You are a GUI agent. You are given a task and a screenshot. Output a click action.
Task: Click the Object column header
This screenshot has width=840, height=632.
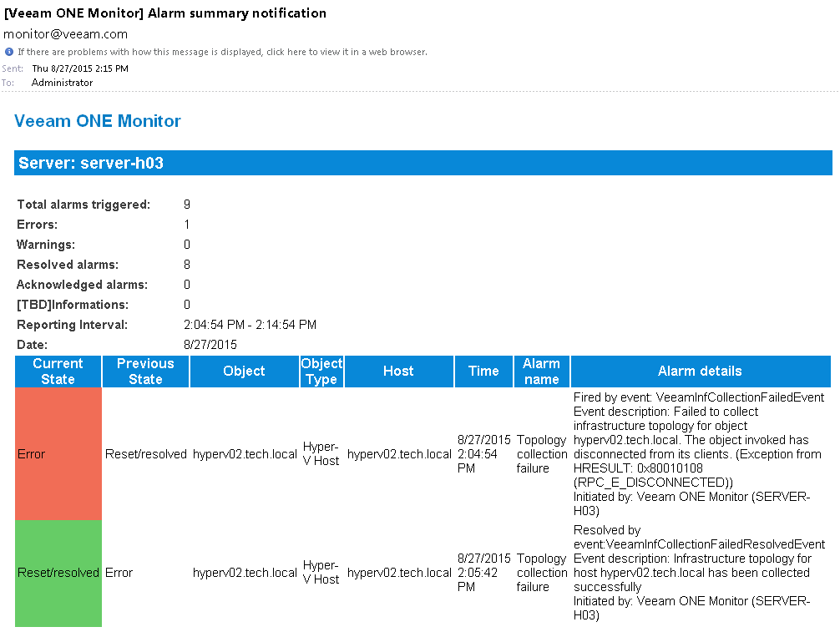tap(245, 372)
